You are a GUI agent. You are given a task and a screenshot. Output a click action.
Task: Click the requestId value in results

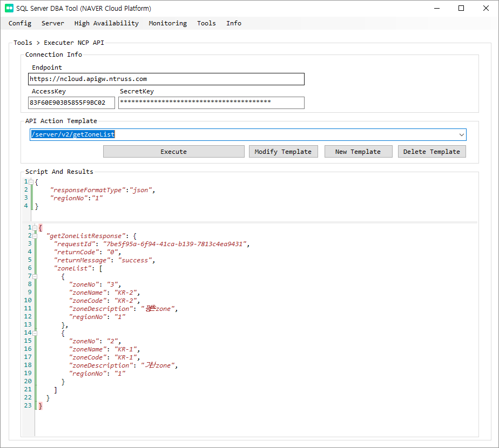tap(176, 244)
